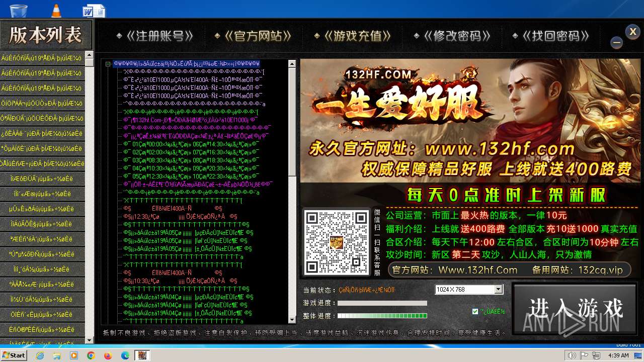Open the 注册账号 menu item
The width and height of the screenshot is (644, 362).
coord(154,36)
